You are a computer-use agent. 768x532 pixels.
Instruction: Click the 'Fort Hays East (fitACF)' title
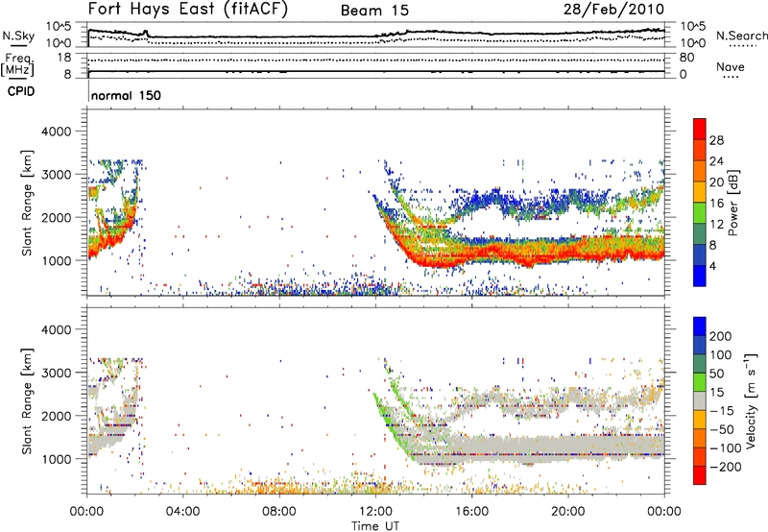[187, 9]
